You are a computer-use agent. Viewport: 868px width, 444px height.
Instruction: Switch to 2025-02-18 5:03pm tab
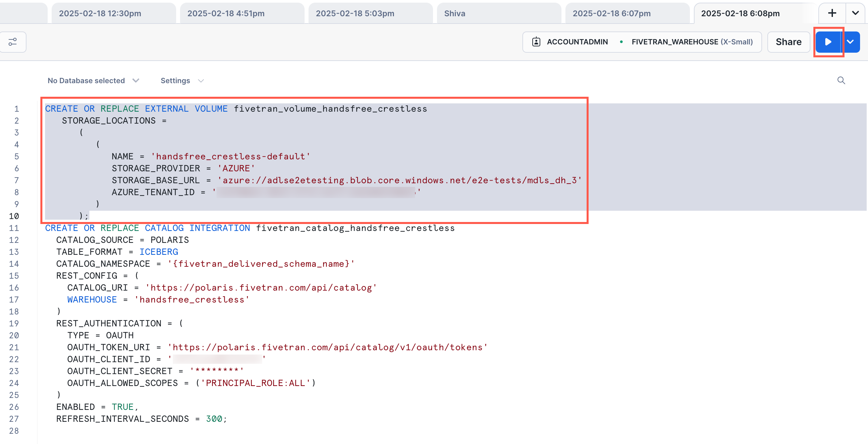click(x=370, y=13)
